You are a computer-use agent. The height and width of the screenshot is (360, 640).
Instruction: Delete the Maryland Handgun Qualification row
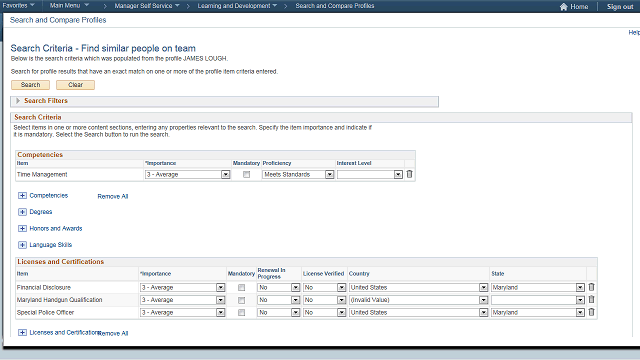tap(591, 300)
